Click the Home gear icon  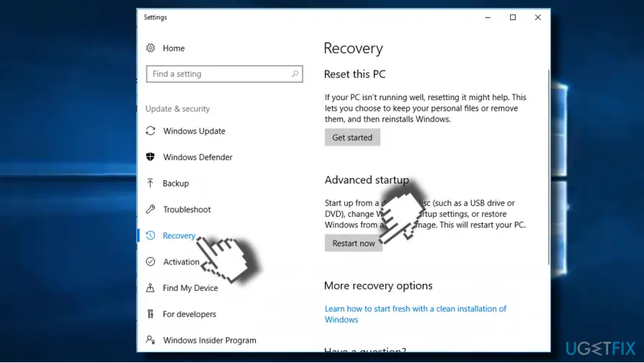(x=151, y=48)
